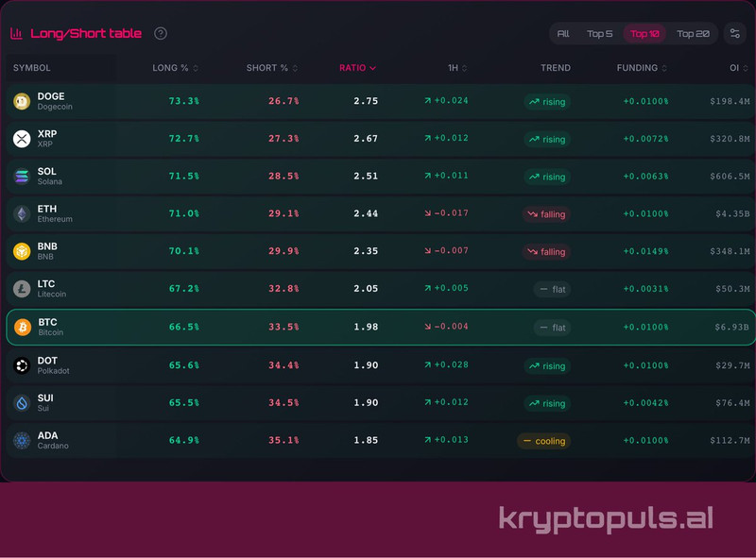Image resolution: width=756 pixels, height=558 pixels.
Task: Click SOL open interest $606.5M
Action: pyautogui.click(x=730, y=177)
